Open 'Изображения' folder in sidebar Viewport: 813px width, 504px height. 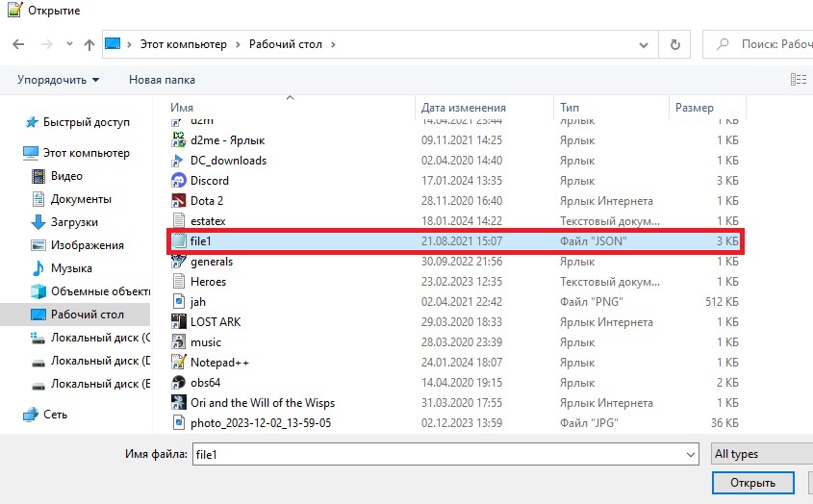coord(88,245)
